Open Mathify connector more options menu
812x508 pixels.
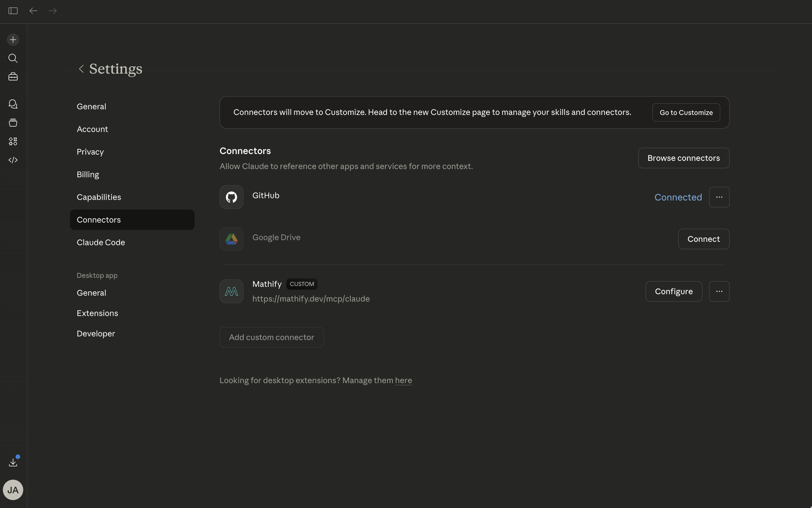(719, 291)
